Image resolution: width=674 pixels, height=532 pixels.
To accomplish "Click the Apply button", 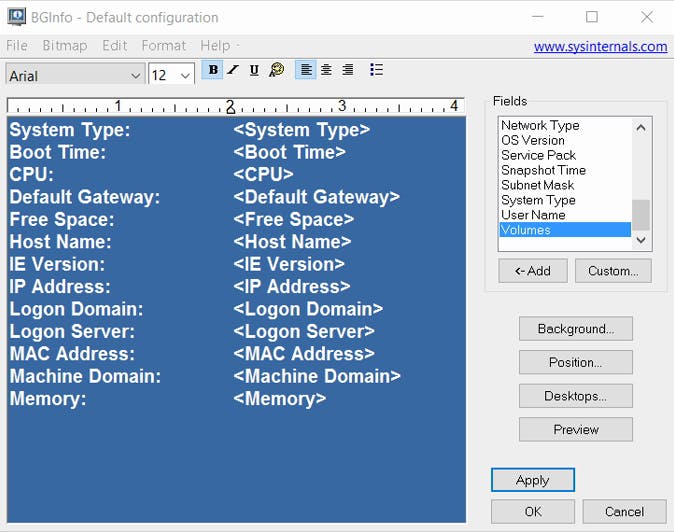I will tap(533, 480).
